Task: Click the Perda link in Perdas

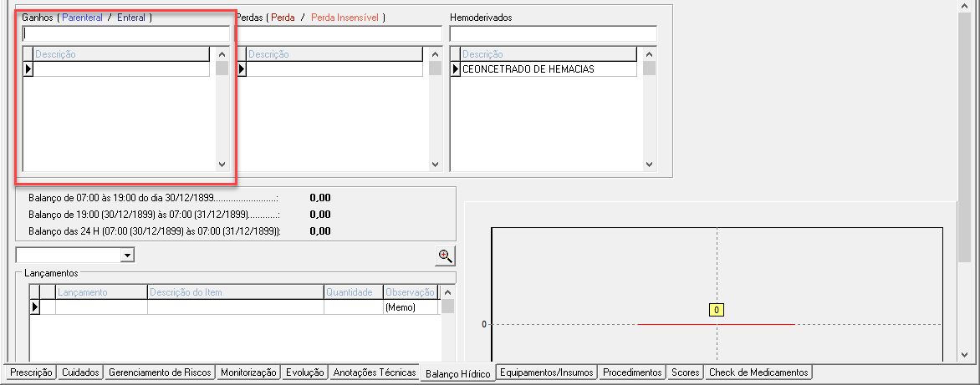Action: (x=283, y=18)
